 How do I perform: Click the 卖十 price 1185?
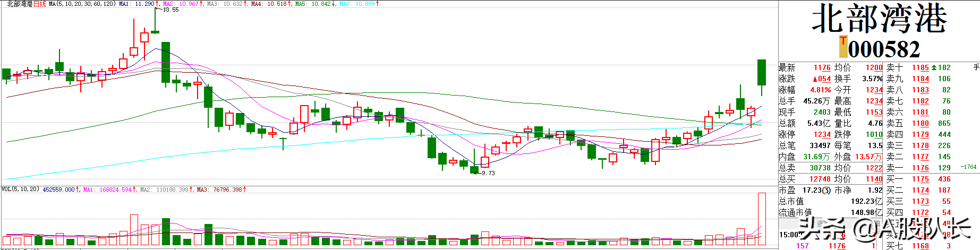[921, 67]
